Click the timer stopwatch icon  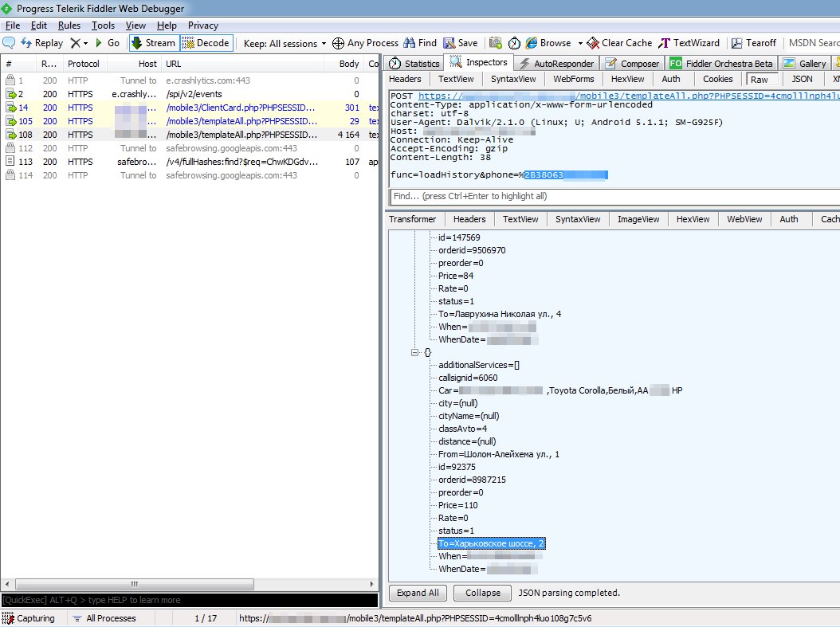(514, 43)
